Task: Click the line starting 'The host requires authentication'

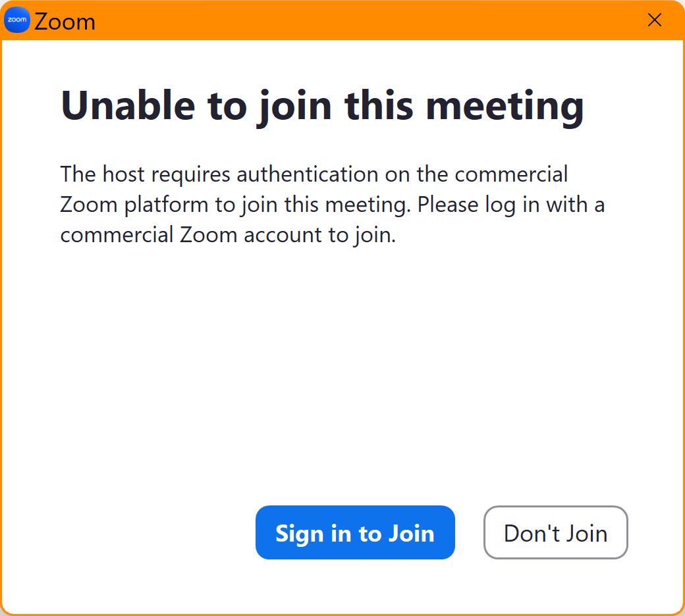Action: (314, 174)
